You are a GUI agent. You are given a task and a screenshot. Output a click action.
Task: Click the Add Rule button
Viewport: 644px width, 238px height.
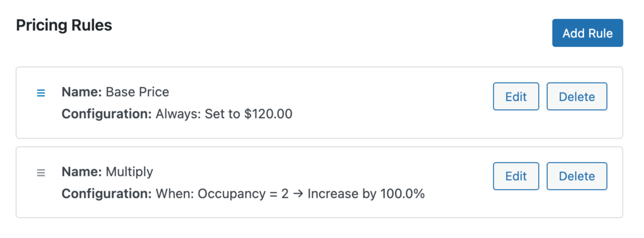[x=587, y=33]
